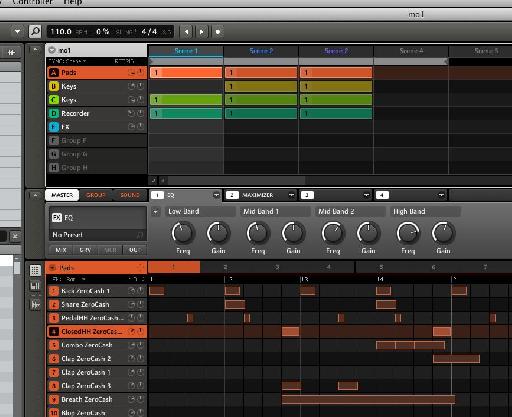512x417 pixels.
Task: Open the browser search magnifier
Action: click(35, 32)
